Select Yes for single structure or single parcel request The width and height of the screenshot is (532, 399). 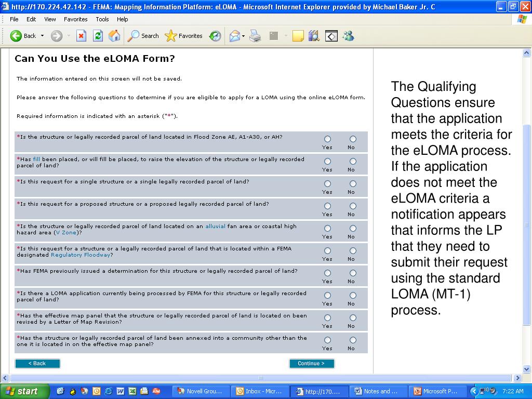(x=327, y=183)
